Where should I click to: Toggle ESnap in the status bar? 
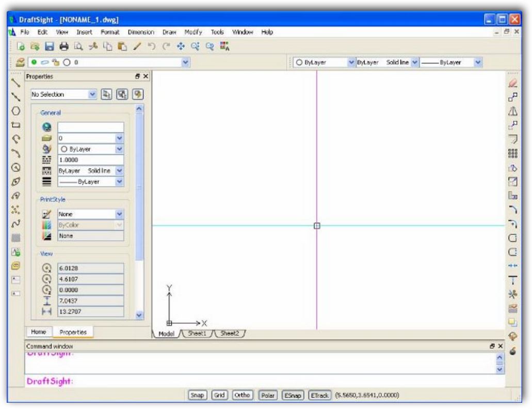(x=293, y=396)
